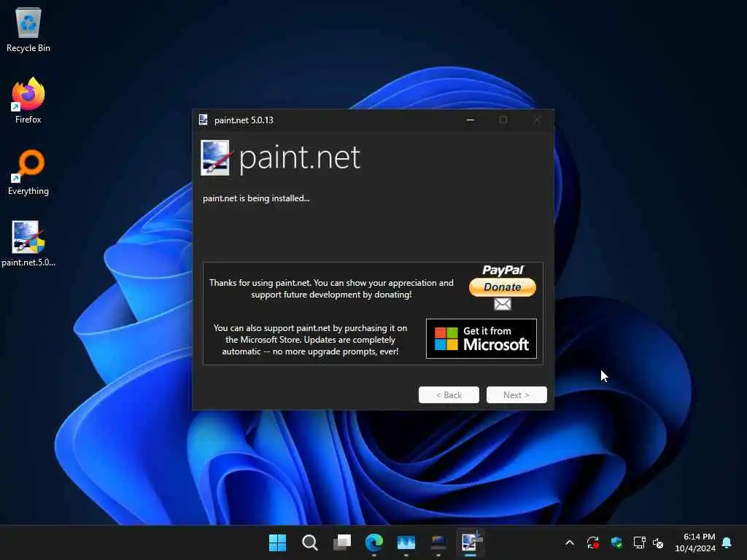The width and height of the screenshot is (747, 560).
Task: Open the Windows Start menu
Action: tap(277, 542)
